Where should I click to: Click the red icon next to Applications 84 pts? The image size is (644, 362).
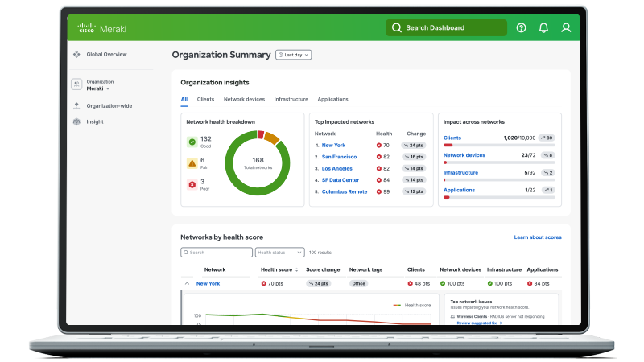point(530,284)
